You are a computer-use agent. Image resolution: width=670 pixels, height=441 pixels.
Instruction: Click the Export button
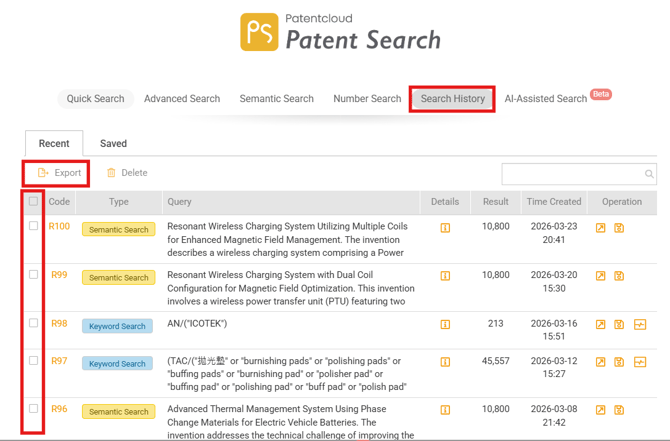pos(59,173)
